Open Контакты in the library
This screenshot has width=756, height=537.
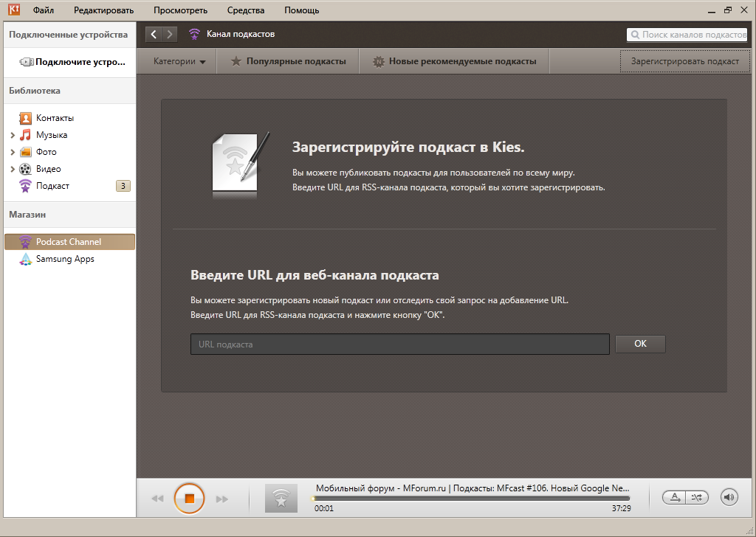[x=55, y=118]
